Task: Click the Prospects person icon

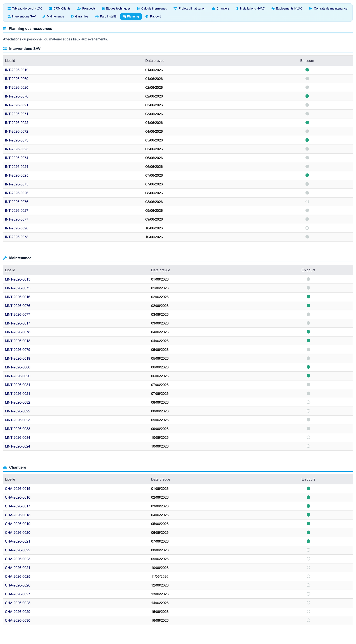Action: click(79, 8)
